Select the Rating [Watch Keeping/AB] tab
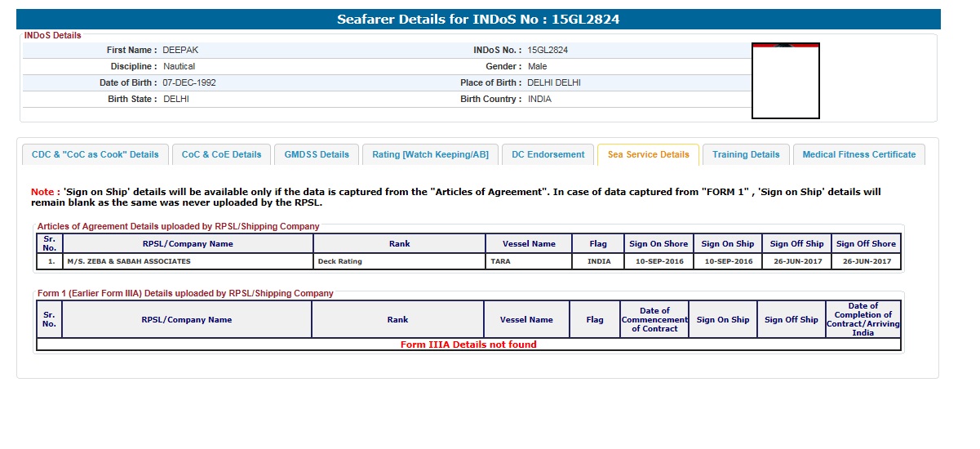This screenshot has height=449, width=980. click(x=430, y=154)
